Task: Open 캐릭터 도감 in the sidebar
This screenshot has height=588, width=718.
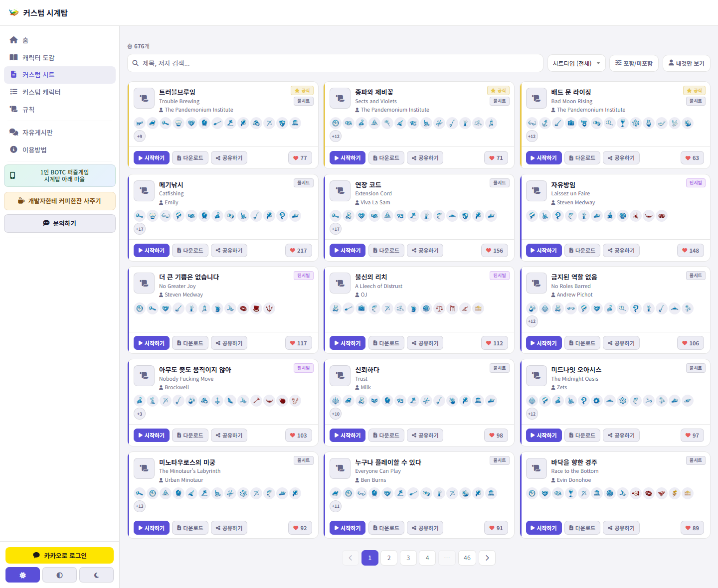Action: point(59,58)
